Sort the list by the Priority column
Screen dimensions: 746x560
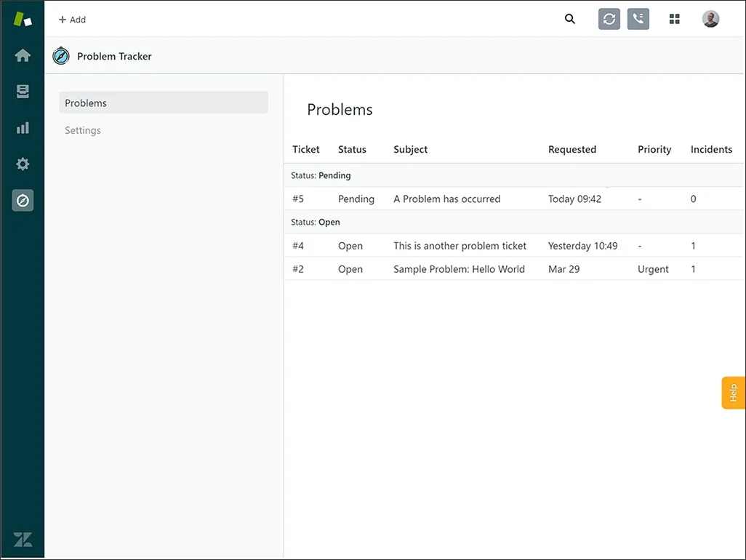654,149
